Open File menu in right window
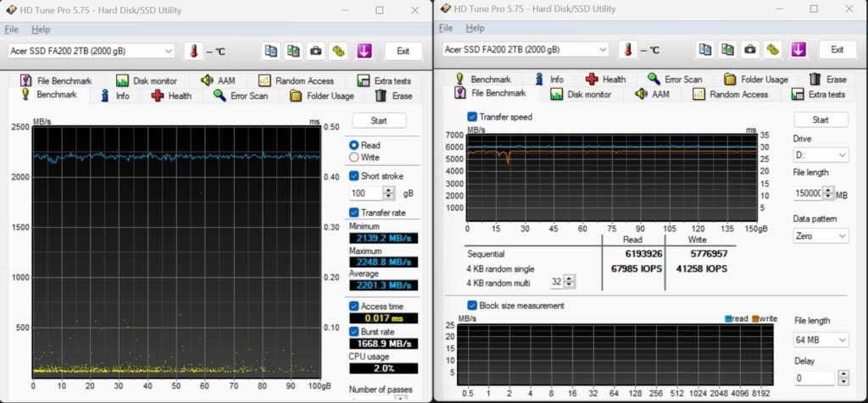Image resolution: width=868 pixels, height=403 pixels. (x=446, y=28)
